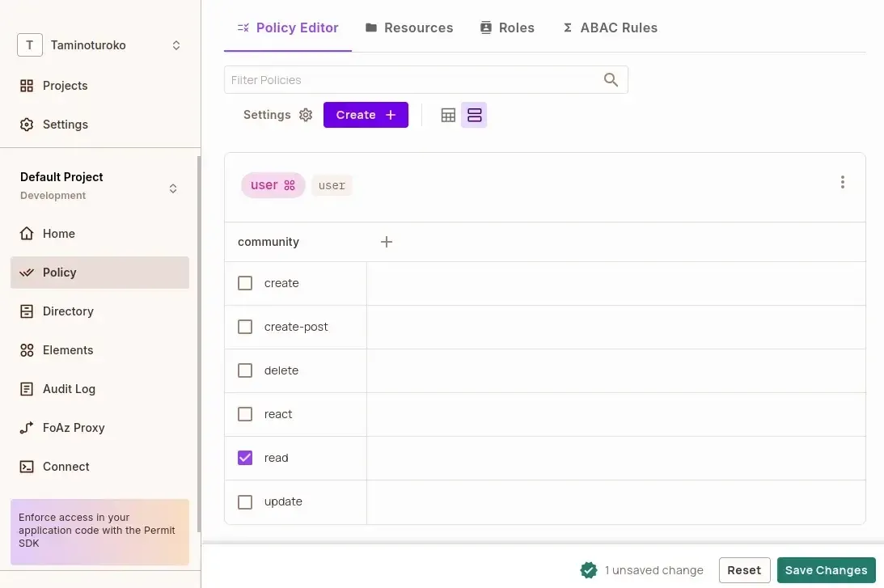Expand the Default Project environment selector
Viewport: 884px width, 588px height.
(172, 188)
